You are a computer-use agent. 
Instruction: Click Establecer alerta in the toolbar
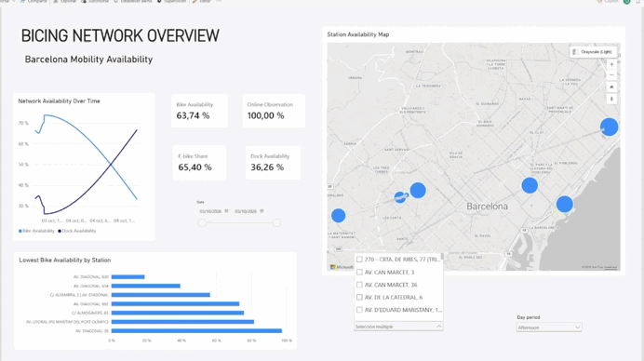pyautogui.click(x=133, y=2)
